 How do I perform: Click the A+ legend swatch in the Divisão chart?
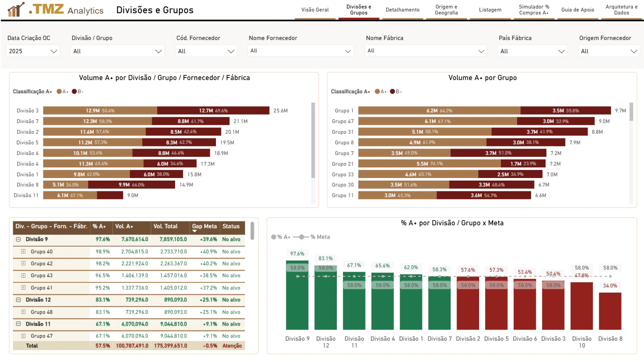coord(59,92)
